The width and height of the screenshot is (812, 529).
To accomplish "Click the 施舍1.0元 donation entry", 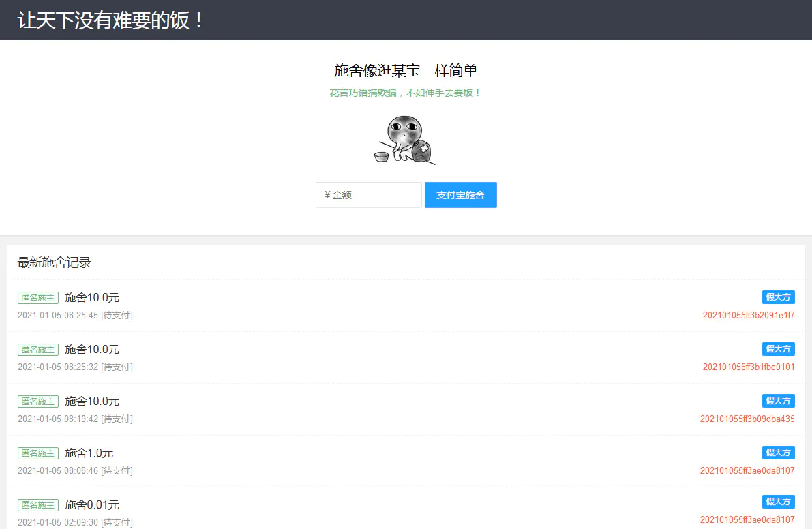I will click(x=89, y=453).
